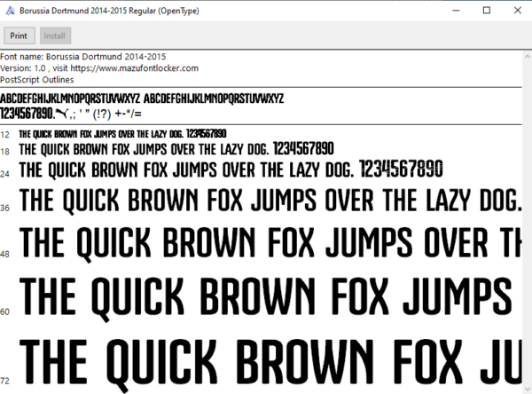Click the '24' size label

pos(4,174)
